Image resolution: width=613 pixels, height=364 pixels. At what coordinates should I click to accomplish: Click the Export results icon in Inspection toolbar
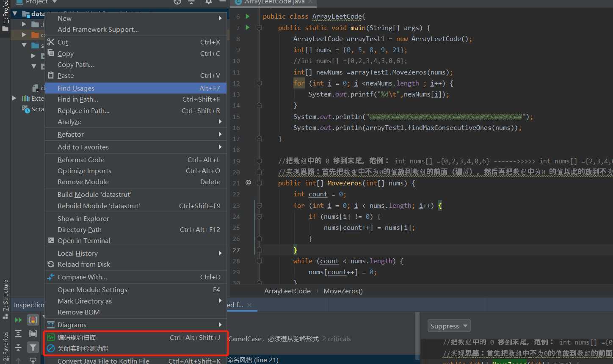pyautogui.click(x=33, y=361)
